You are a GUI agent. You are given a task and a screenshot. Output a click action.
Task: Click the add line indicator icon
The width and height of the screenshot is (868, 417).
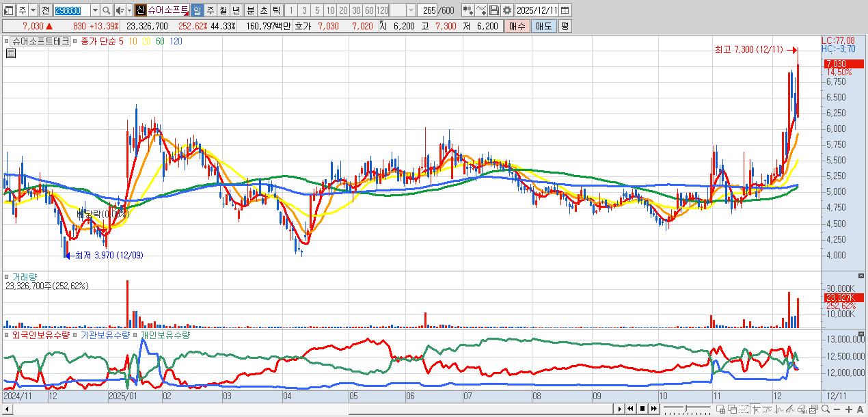[x=481, y=10]
